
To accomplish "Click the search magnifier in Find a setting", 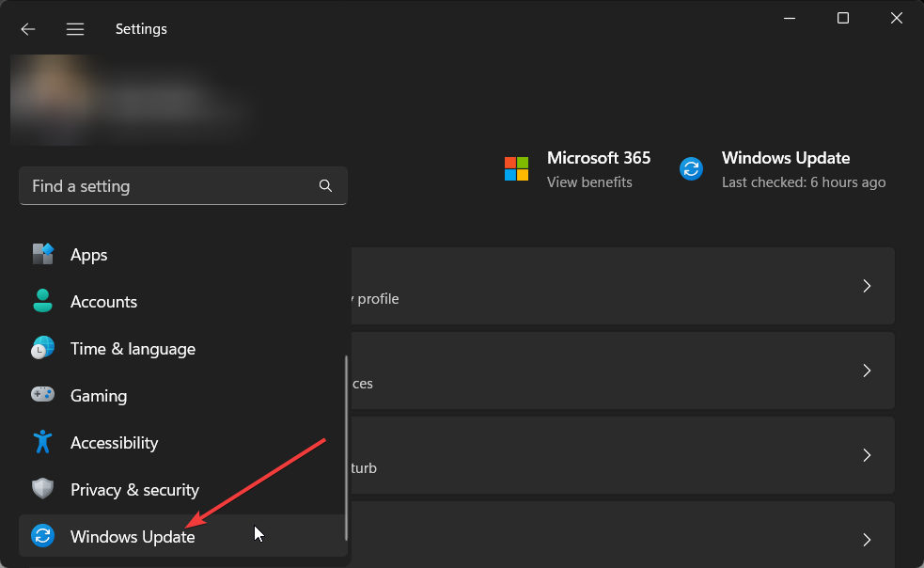I will [325, 186].
